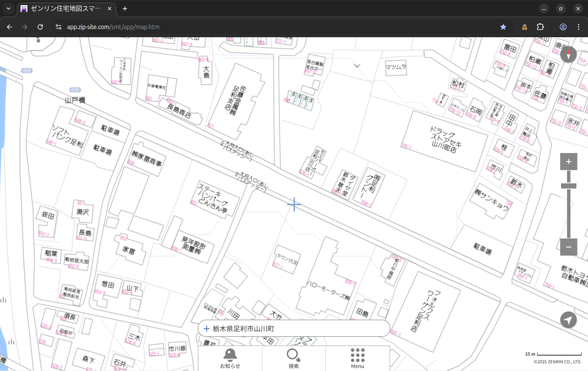The width and height of the screenshot is (588, 371).
Task: Select the ゼンリン住宅地図 browser tab
Action: pos(66,9)
